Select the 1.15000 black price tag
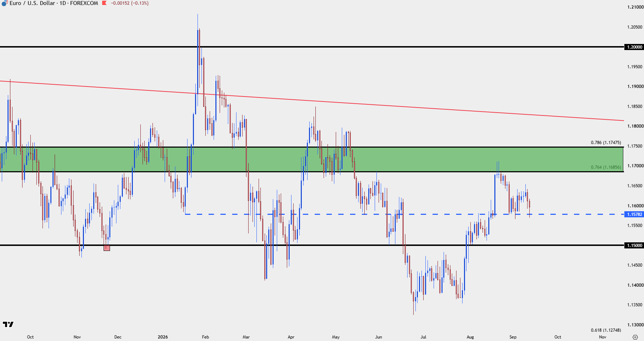Image resolution: width=644 pixels, height=341 pixels. [634, 245]
